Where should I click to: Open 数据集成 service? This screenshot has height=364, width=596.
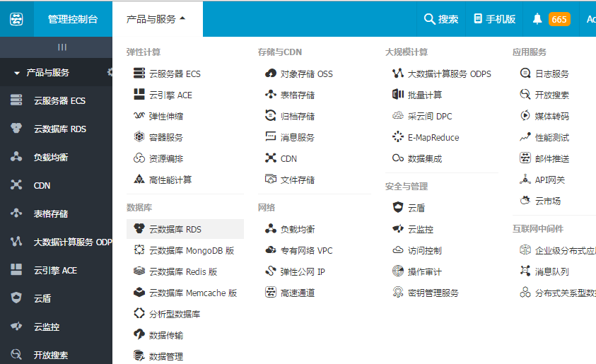425,159
